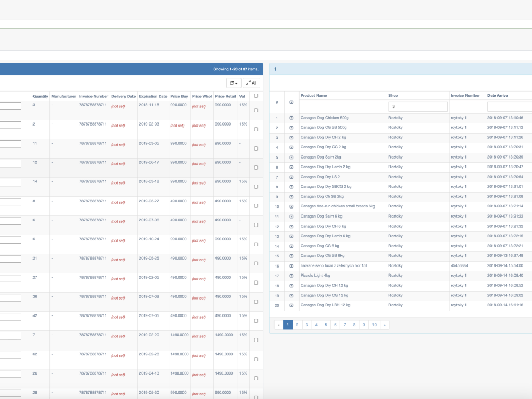
Task: Expand row Canagan Dog CG SB 500g
Action: point(292,128)
